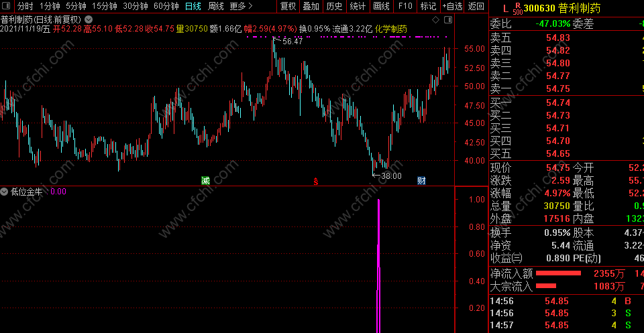The height and width of the screenshot is (333, 644).
Task: Click the 2021/11/19/五 date label
Action: tap(25, 29)
